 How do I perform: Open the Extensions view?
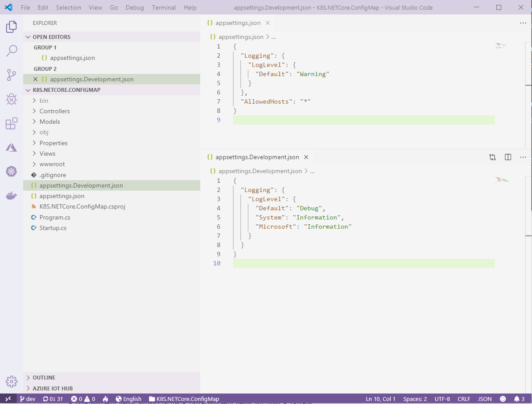tap(11, 123)
